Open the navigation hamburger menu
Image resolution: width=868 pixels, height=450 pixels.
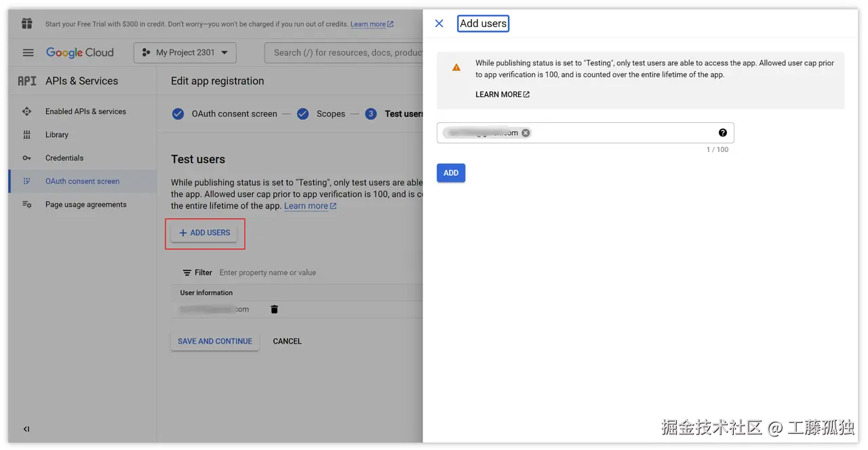point(28,52)
